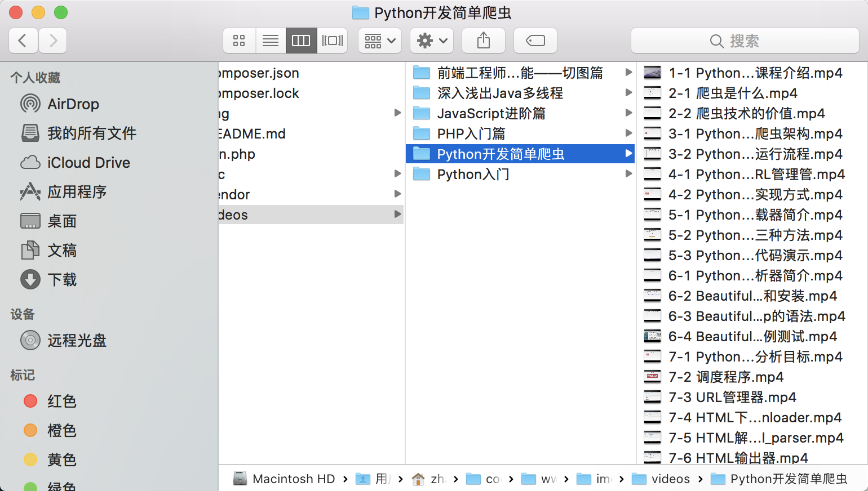The height and width of the screenshot is (491, 868).
Task: Expand the PHP入门篇 folder arrow
Action: 628,133
